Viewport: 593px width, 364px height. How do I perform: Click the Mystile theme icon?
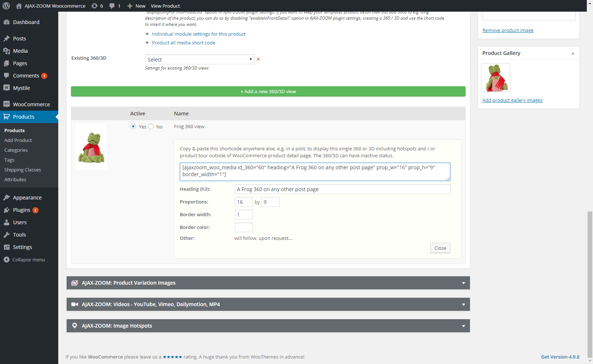[x=7, y=88]
